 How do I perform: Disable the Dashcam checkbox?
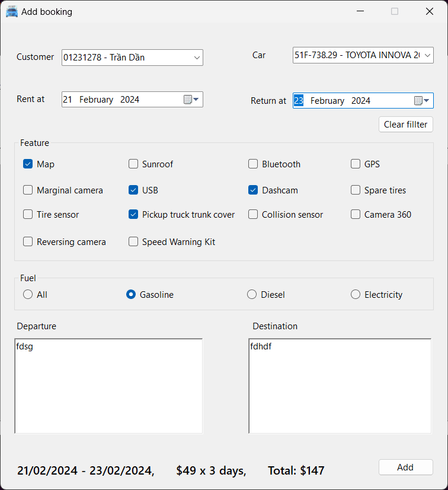253,190
